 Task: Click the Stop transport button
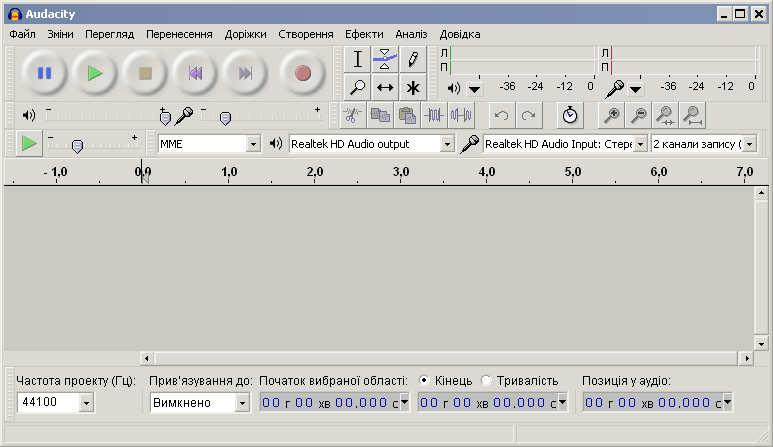pyautogui.click(x=145, y=73)
